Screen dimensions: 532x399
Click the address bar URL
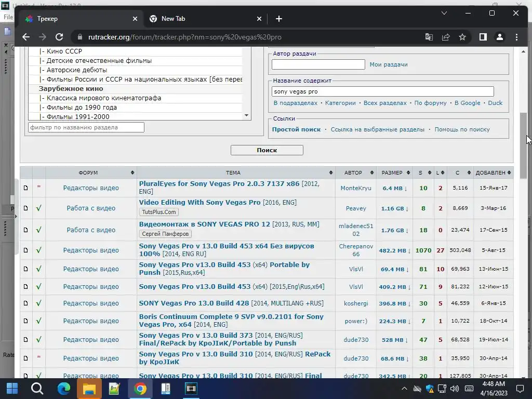[185, 37]
